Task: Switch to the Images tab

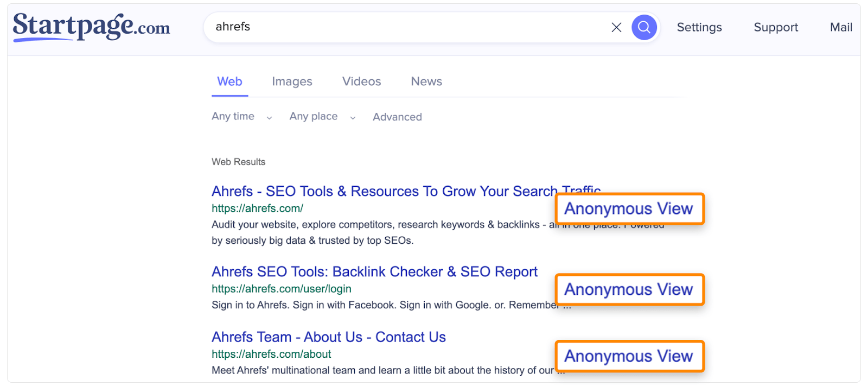Action: click(x=292, y=81)
